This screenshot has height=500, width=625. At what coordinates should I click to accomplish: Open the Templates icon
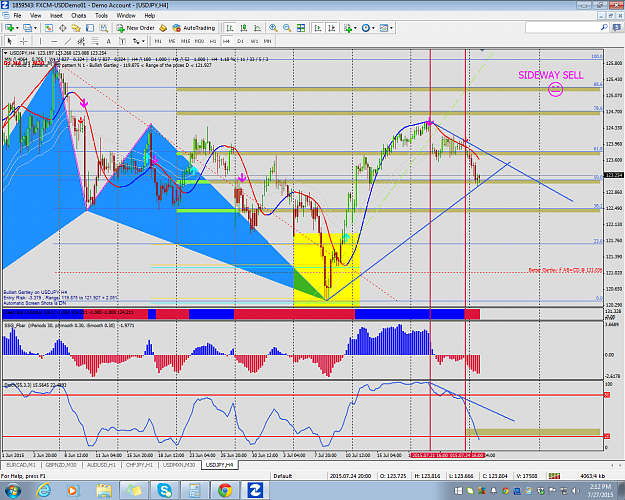[384, 28]
